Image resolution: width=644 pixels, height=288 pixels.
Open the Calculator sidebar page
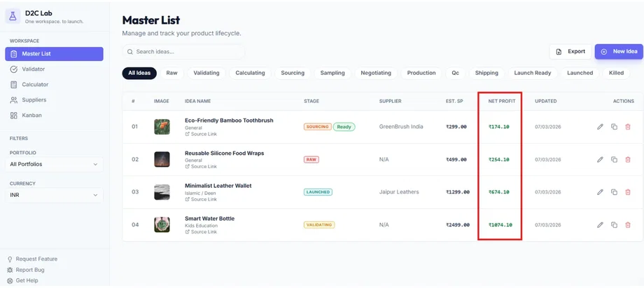[35, 85]
